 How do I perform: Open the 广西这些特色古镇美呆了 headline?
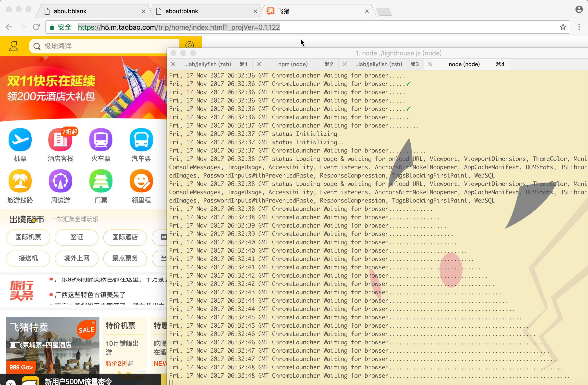click(90, 295)
